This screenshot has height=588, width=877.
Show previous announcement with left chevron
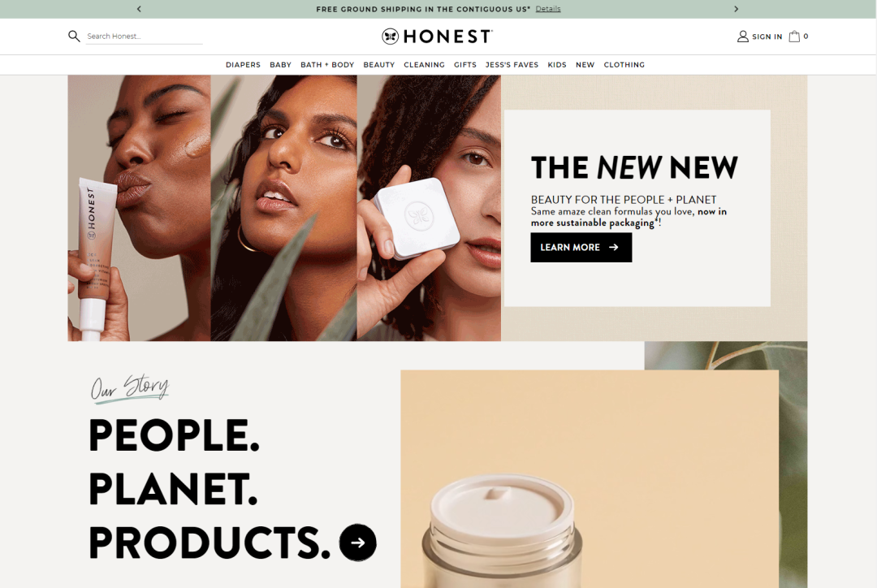[139, 9]
